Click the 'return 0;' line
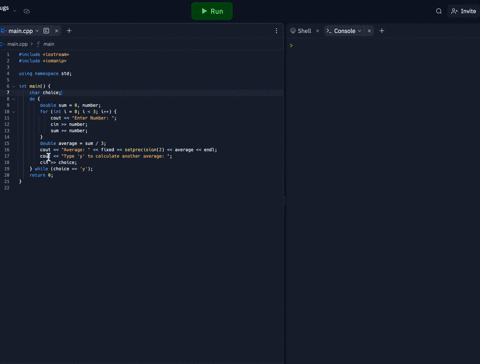The image size is (480, 364). pos(41,175)
